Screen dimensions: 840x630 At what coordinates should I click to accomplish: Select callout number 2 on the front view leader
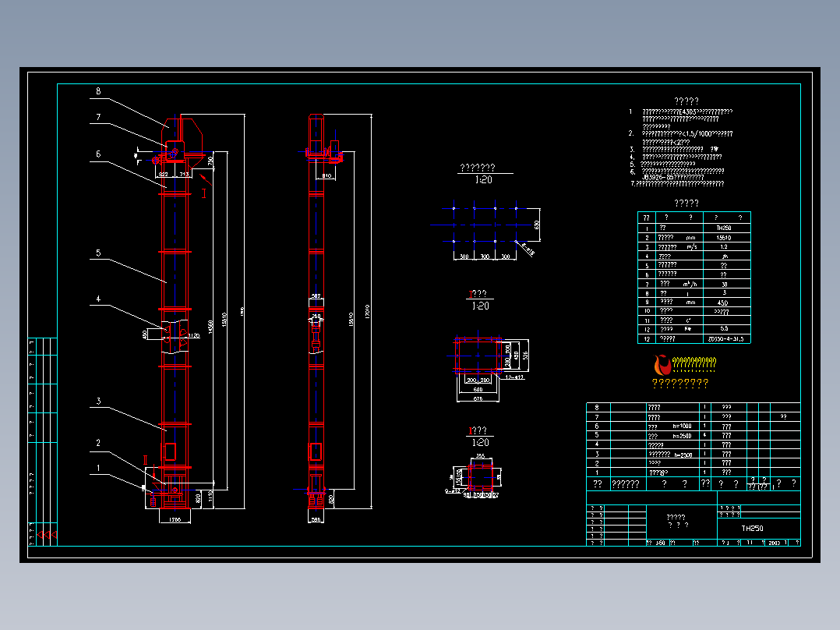(x=98, y=442)
